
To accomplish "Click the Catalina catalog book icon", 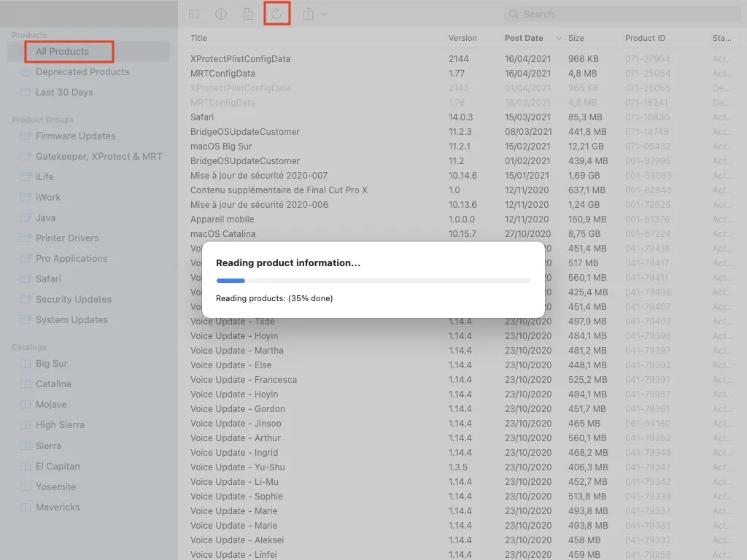I will tap(26, 384).
